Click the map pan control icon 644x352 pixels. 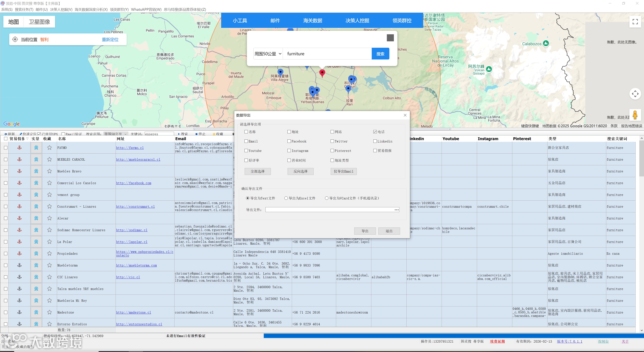click(635, 94)
